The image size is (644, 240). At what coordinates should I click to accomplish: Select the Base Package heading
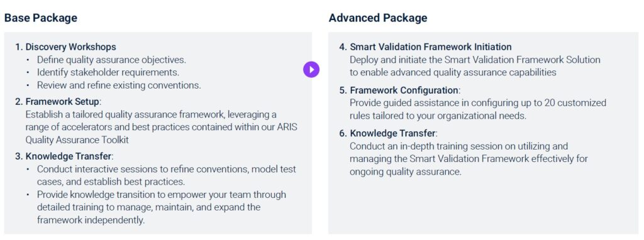coord(41,18)
